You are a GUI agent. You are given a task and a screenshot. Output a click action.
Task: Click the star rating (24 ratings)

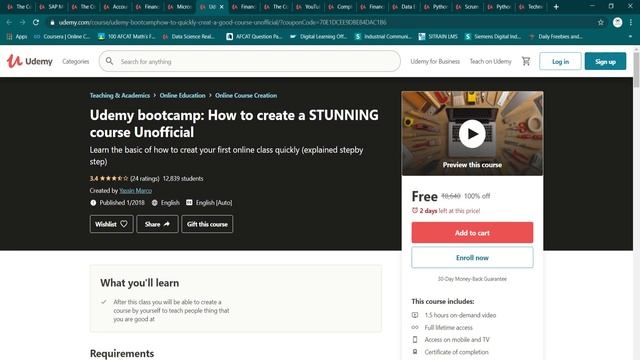pos(124,178)
